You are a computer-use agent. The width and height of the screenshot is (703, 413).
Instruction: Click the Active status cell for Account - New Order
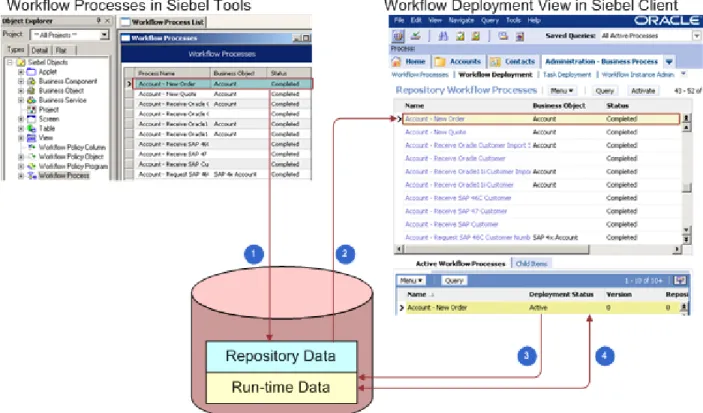(538, 308)
